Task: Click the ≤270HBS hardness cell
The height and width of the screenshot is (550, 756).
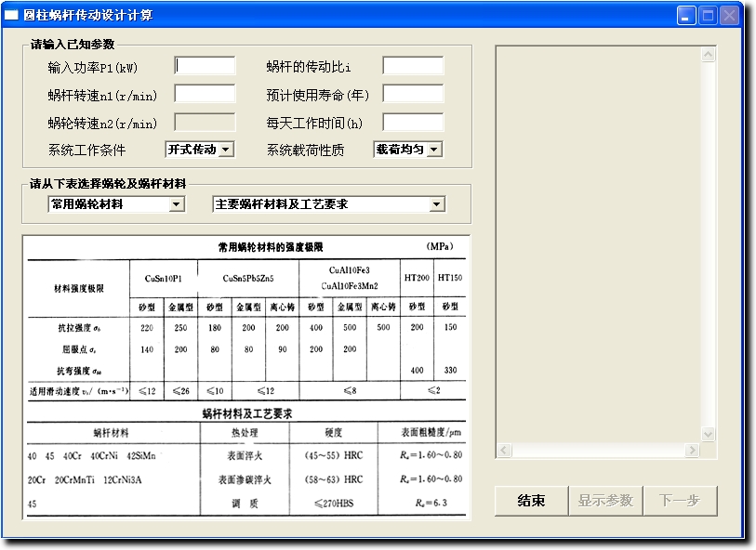Action: point(334,504)
